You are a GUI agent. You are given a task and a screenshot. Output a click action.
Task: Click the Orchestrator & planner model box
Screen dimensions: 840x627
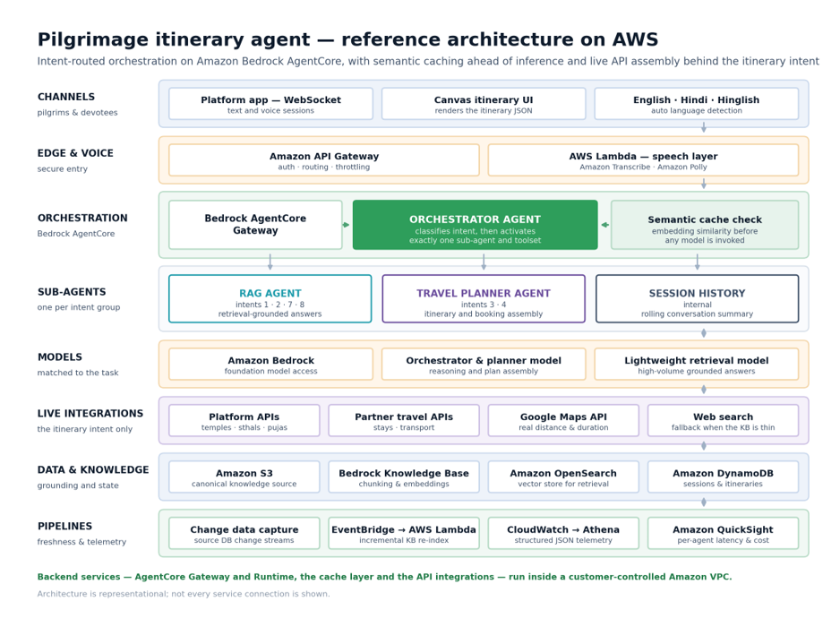[484, 365]
